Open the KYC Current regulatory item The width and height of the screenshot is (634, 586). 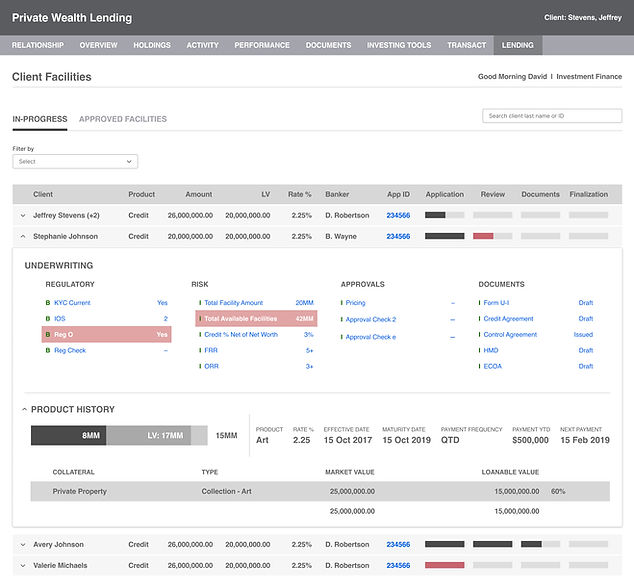[72, 303]
